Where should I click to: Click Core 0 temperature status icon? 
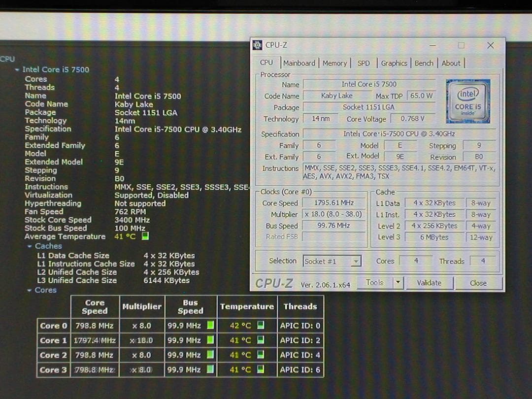(x=261, y=325)
